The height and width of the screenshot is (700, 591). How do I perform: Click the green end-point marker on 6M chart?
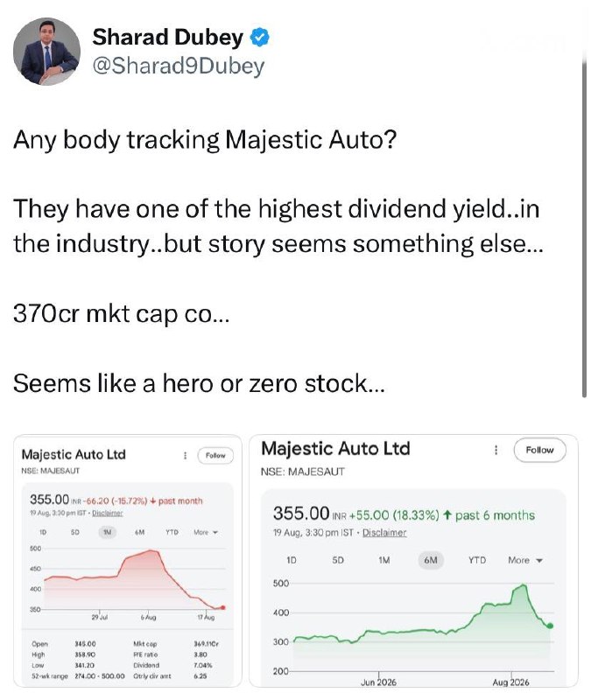click(550, 626)
